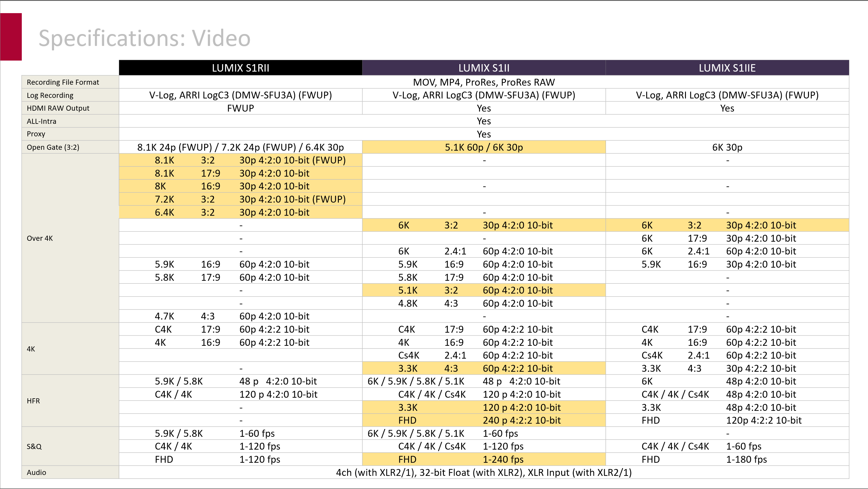Click highlighted '3.3K 120 p 4:2:0 10-bit' row
Viewport: 868px width, 489px height.
pos(484,408)
